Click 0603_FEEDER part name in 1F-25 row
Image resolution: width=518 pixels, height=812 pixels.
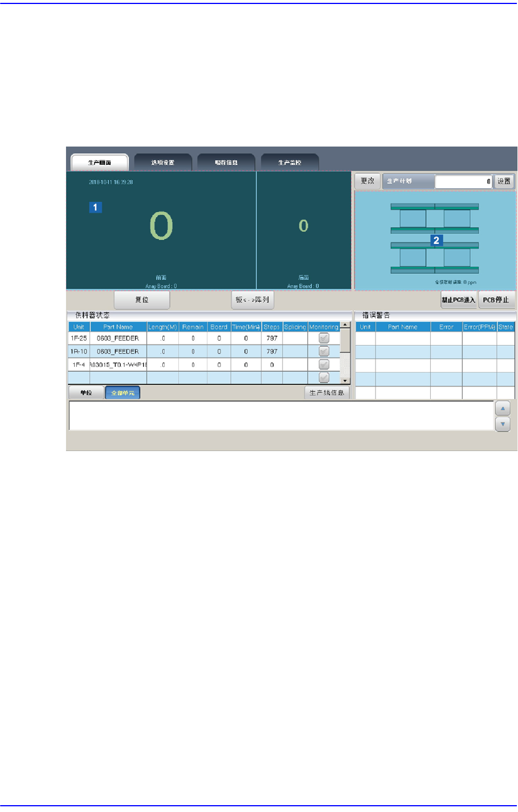(118, 338)
